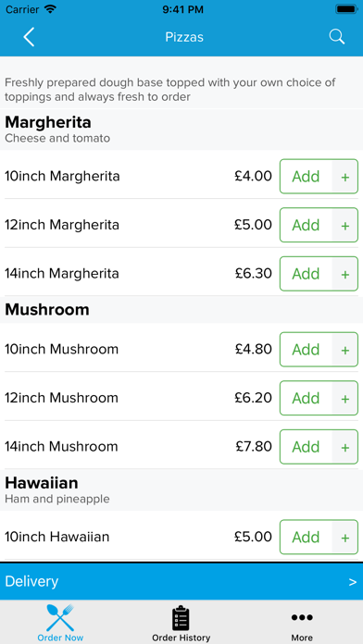Switch to Order History tab label
The height and width of the screenshot is (644, 363).
pos(181,638)
